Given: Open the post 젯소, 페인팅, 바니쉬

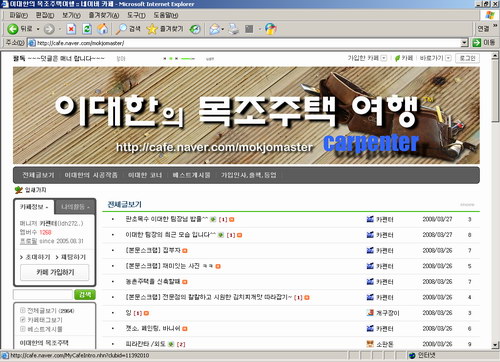Looking at the screenshot, I should tap(153, 328).
